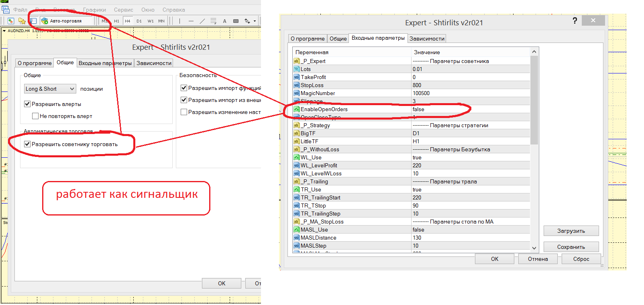Screen dimensions: 644x305
Task: Switch chart to D1 timeframe
Action: [139, 21]
